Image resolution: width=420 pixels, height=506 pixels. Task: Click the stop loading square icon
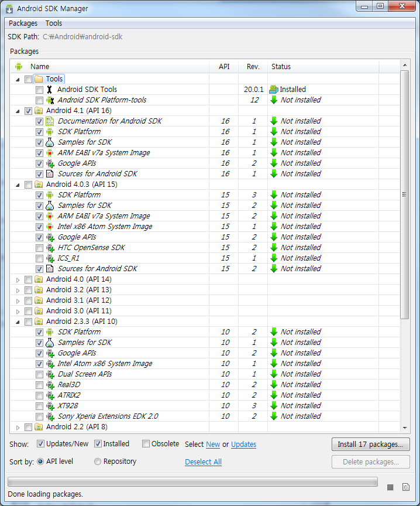coord(390,487)
